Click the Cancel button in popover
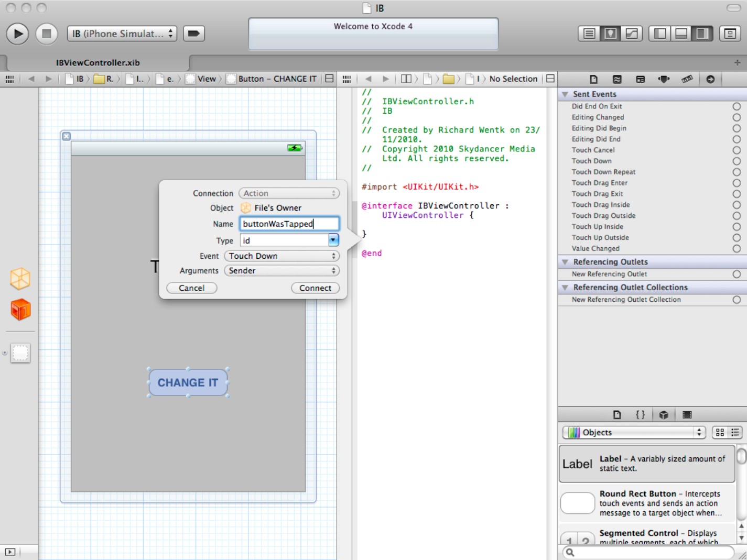747x560 pixels. coord(192,288)
